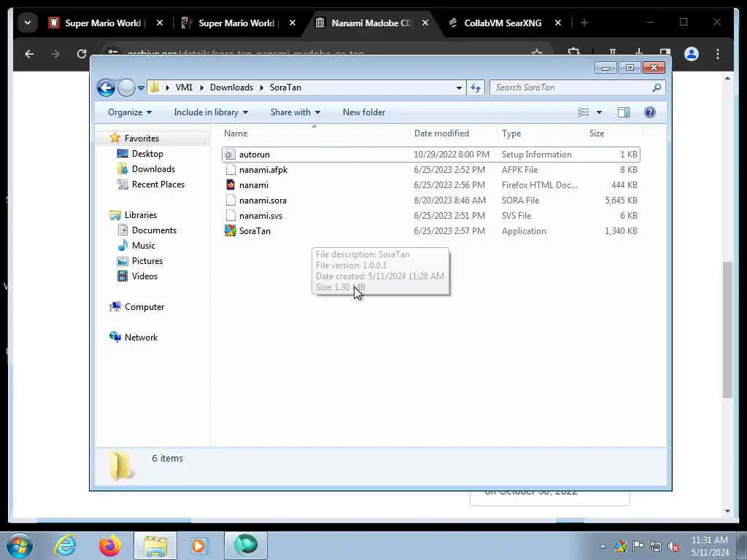Open recent locations dropdown beside navigation arrows
Viewport: 747px width, 560px height.
141,88
